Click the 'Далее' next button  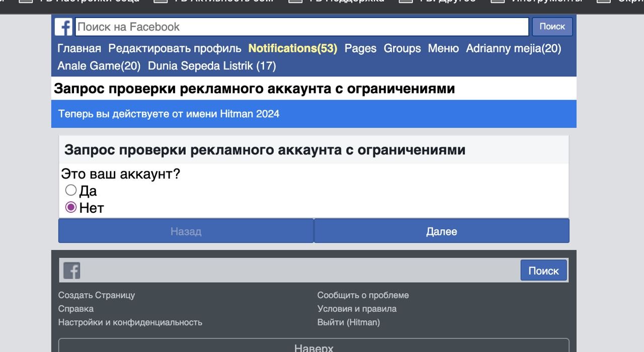pos(442,231)
